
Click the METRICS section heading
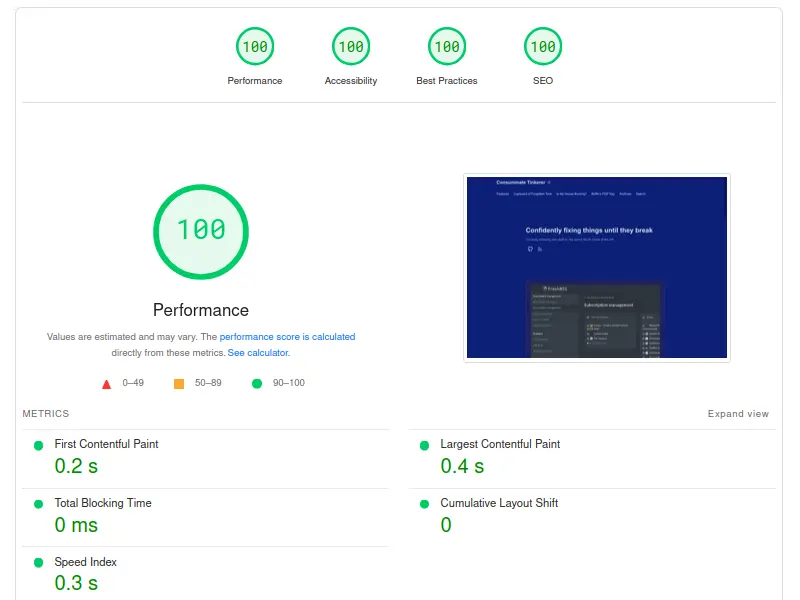tap(46, 414)
